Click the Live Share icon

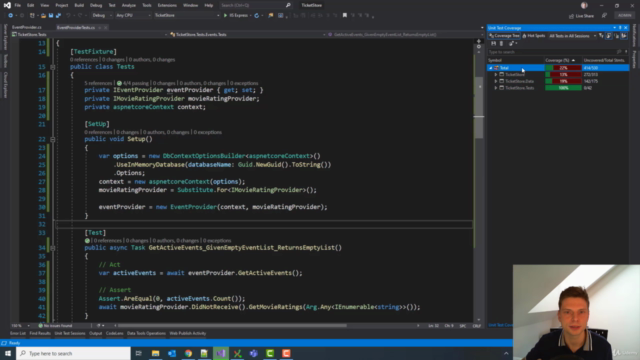click(571, 16)
